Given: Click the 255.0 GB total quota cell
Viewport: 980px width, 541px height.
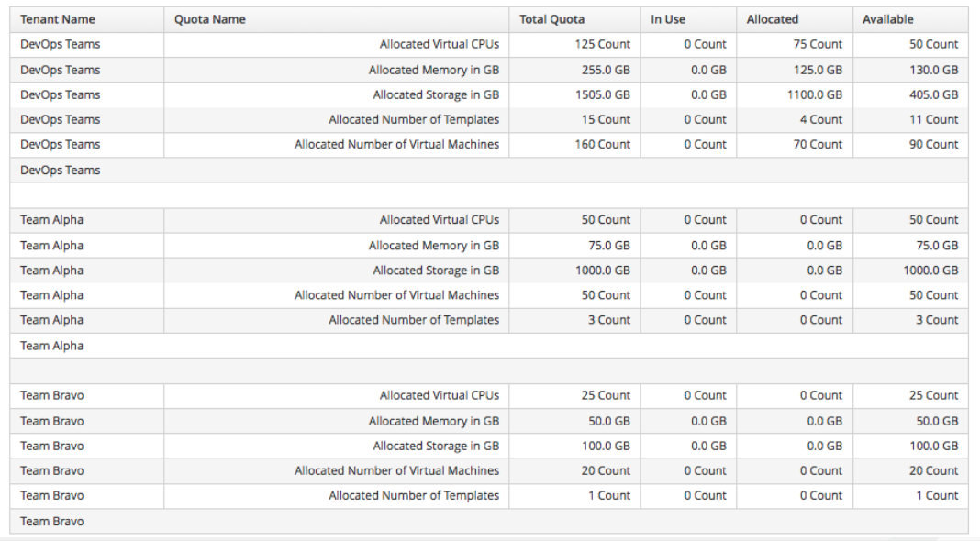Looking at the screenshot, I should pyautogui.click(x=604, y=70).
